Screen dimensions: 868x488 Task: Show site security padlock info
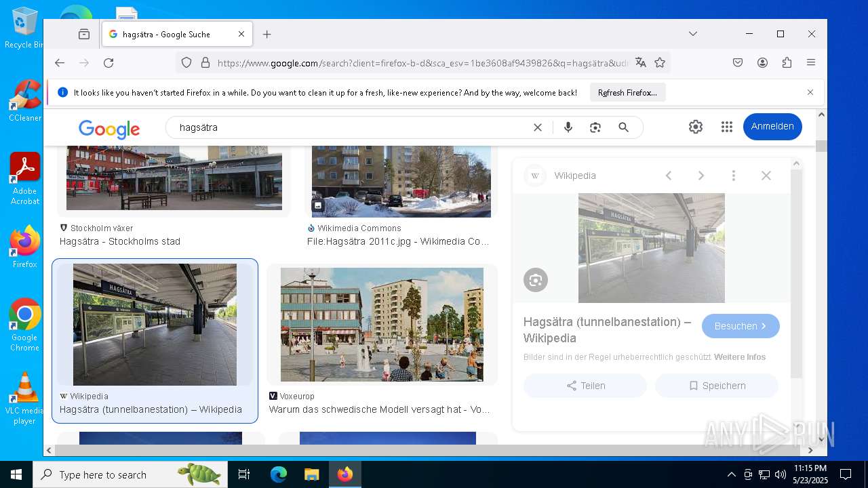[x=205, y=62]
